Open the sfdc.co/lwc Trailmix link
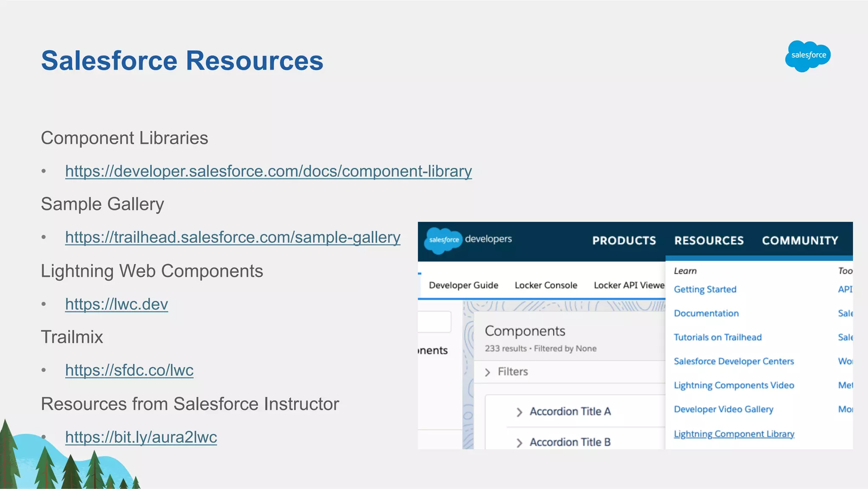 [129, 370]
